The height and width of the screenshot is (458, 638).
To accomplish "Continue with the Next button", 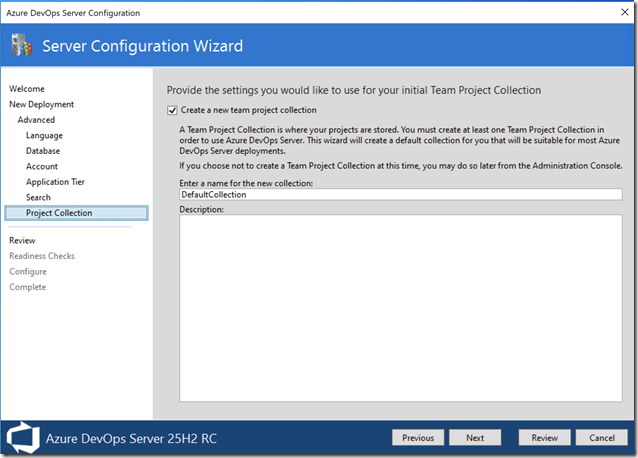I will pyautogui.click(x=475, y=438).
